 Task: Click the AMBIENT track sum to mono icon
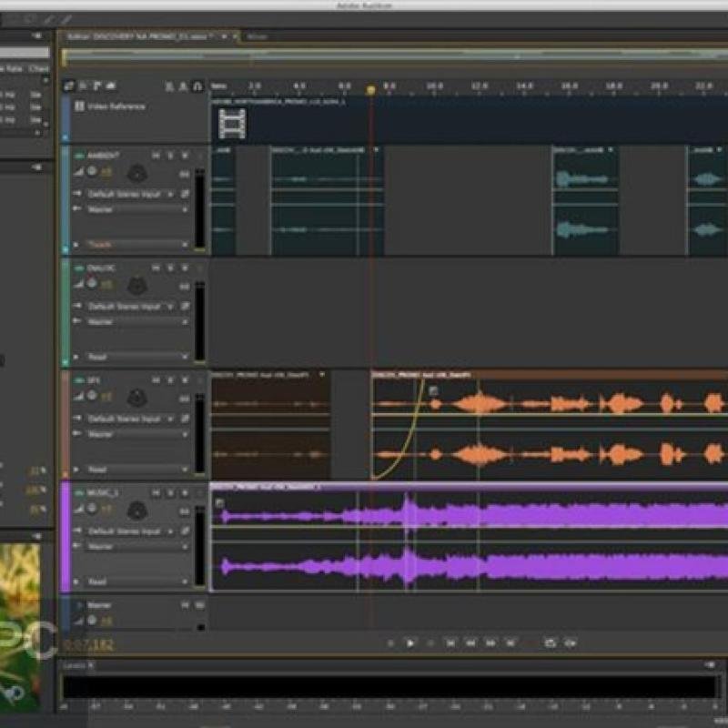(x=185, y=174)
